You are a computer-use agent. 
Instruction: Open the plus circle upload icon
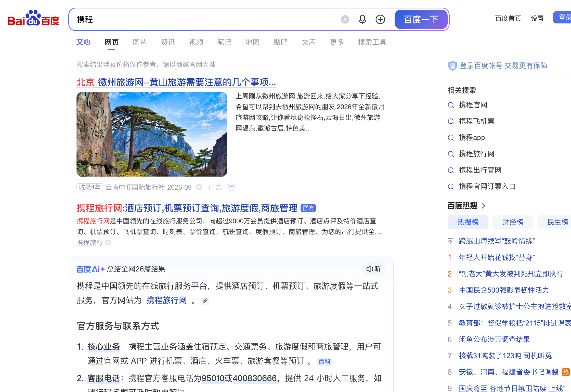click(380, 19)
